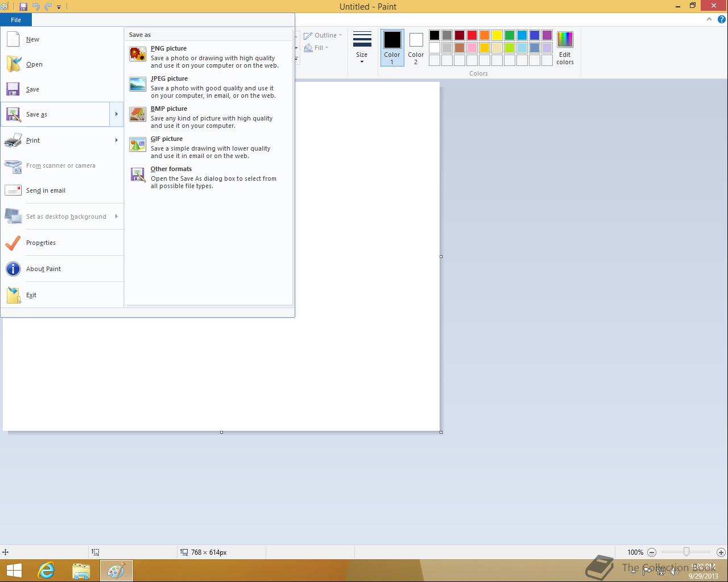Image resolution: width=728 pixels, height=582 pixels.
Task: Click the BMP picture icon
Action: (138, 114)
